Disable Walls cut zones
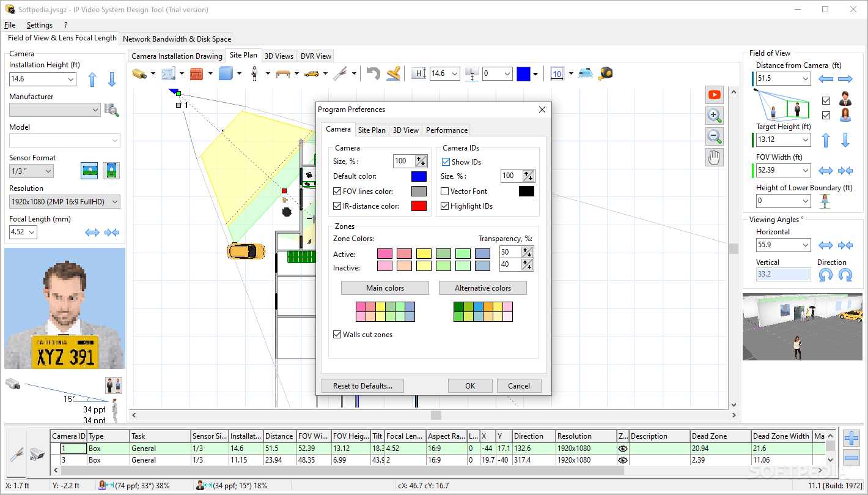Screen dimensions: 868x495 tap(337, 334)
